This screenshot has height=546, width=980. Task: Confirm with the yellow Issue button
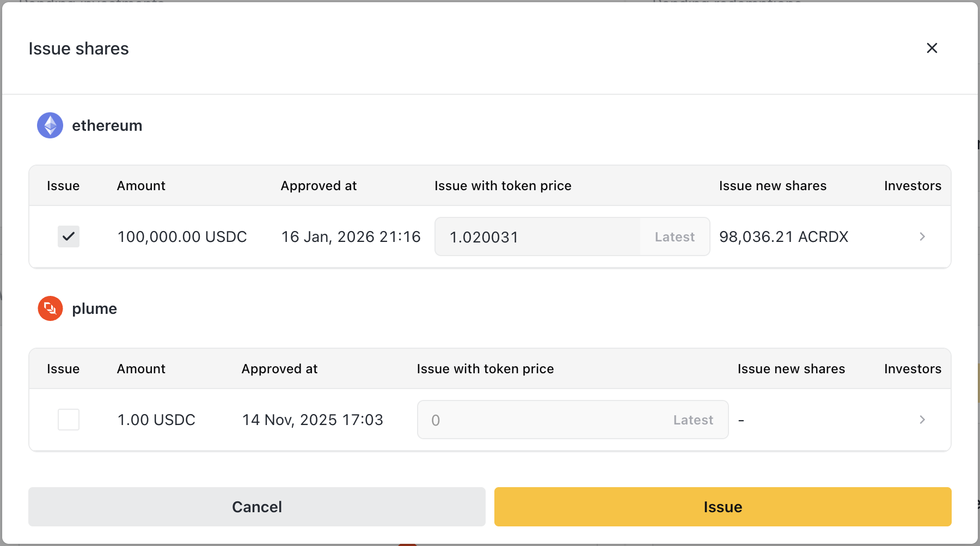[x=722, y=507]
